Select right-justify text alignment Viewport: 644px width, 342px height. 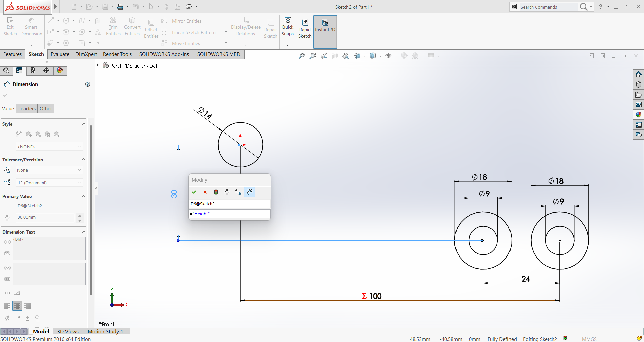pyautogui.click(x=28, y=306)
